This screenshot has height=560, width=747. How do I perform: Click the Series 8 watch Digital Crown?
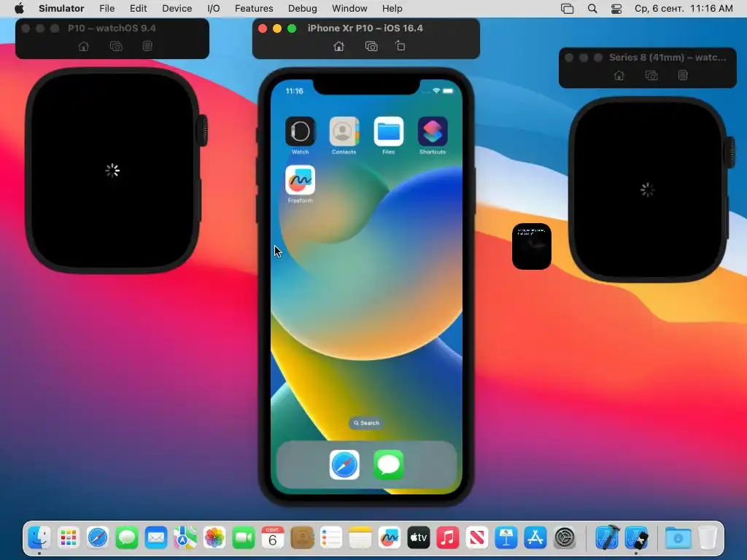(x=729, y=152)
